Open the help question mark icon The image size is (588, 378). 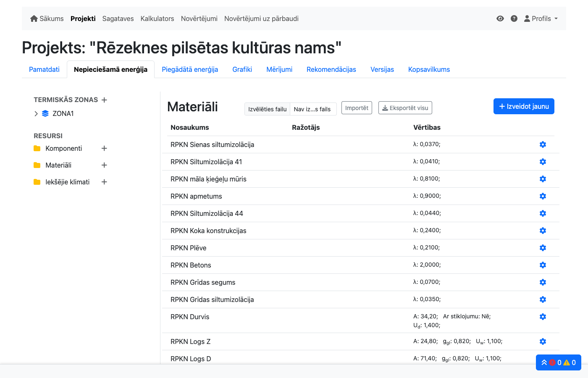[514, 18]
